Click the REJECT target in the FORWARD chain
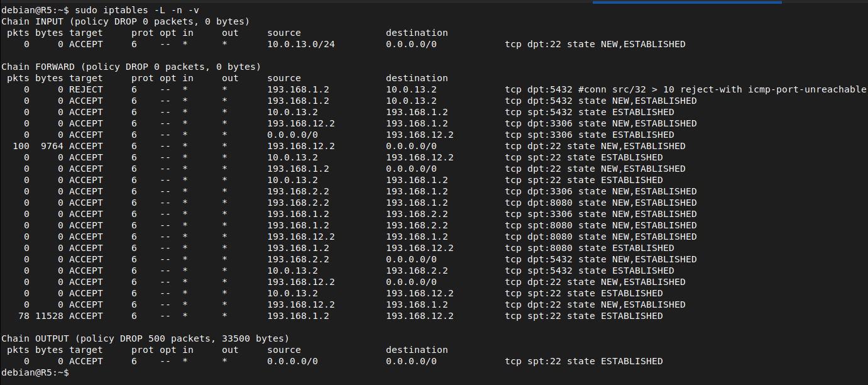868x385 pixels. click(86, 89)
